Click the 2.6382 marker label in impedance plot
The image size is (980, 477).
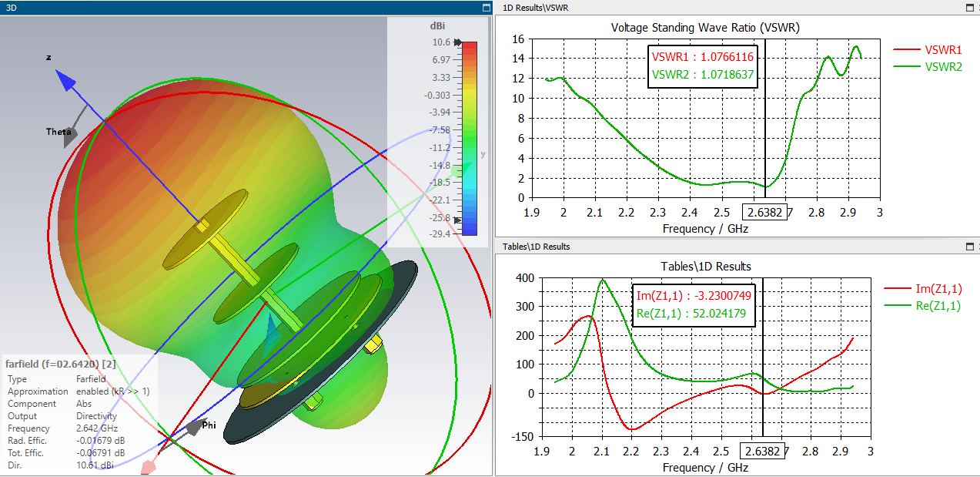click(762, 451)
